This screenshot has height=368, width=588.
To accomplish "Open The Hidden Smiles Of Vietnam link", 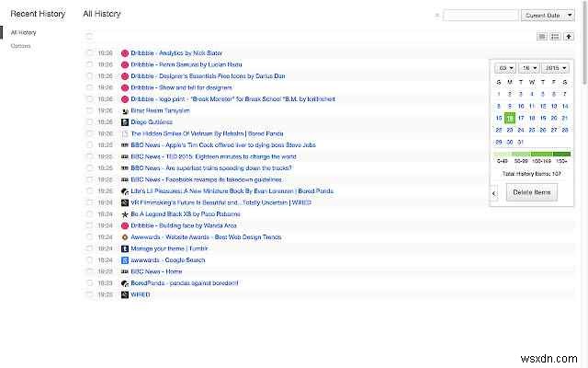I will pos(207,133).
